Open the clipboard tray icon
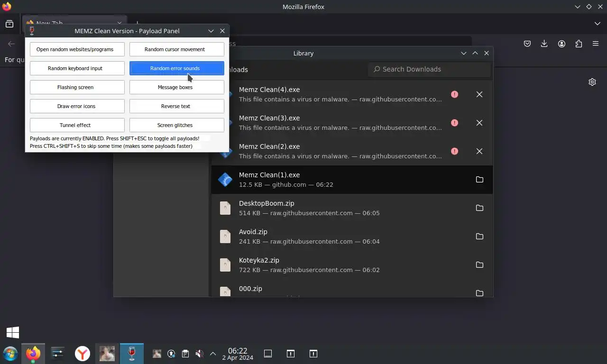This screenshot has width=607, height=364. [x=185, y=354]
